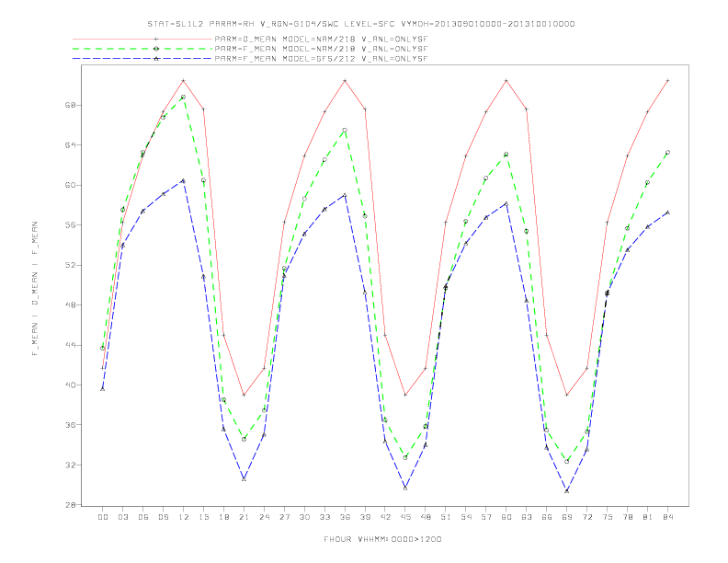
Task: Click the red line minimum at hour 45
Action: (x=405, y=395)
